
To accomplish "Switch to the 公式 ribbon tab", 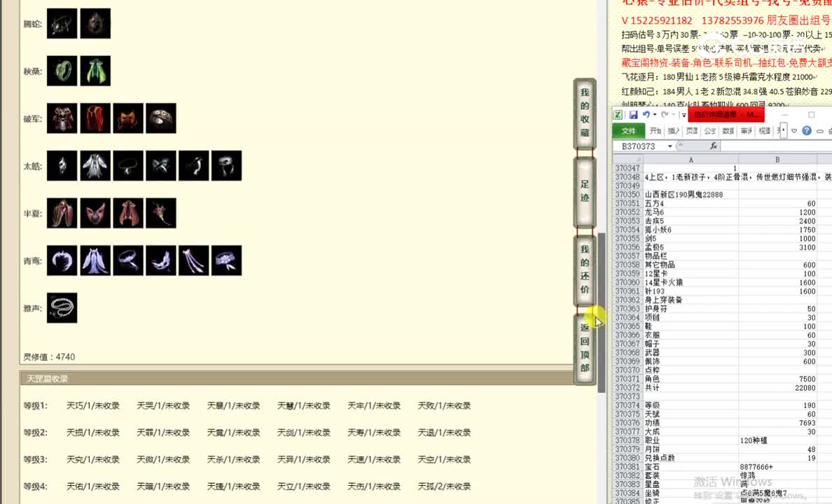I will [x=710, y=131].
